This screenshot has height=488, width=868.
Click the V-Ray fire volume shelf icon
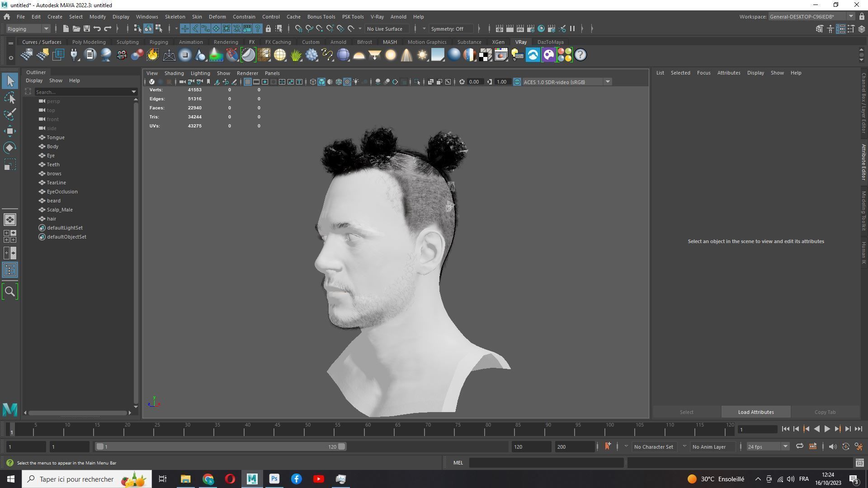coord(153,55)
